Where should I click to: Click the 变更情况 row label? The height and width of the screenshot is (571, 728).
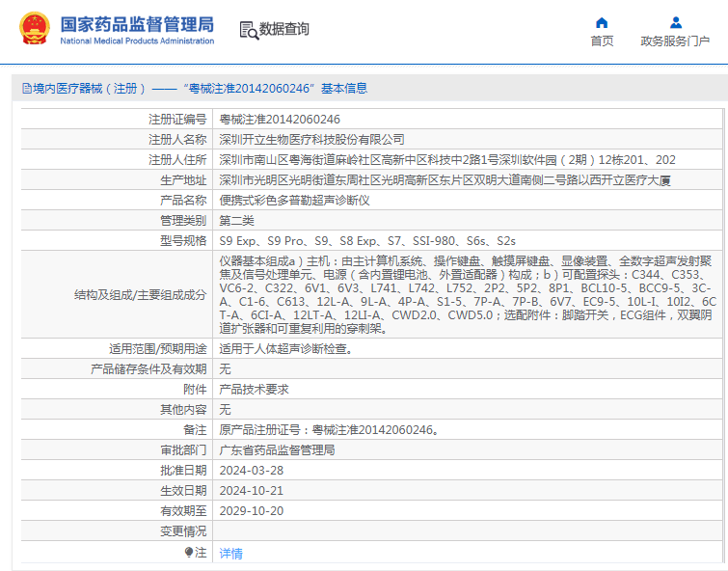pyautogui.click(x=183, y=531)
